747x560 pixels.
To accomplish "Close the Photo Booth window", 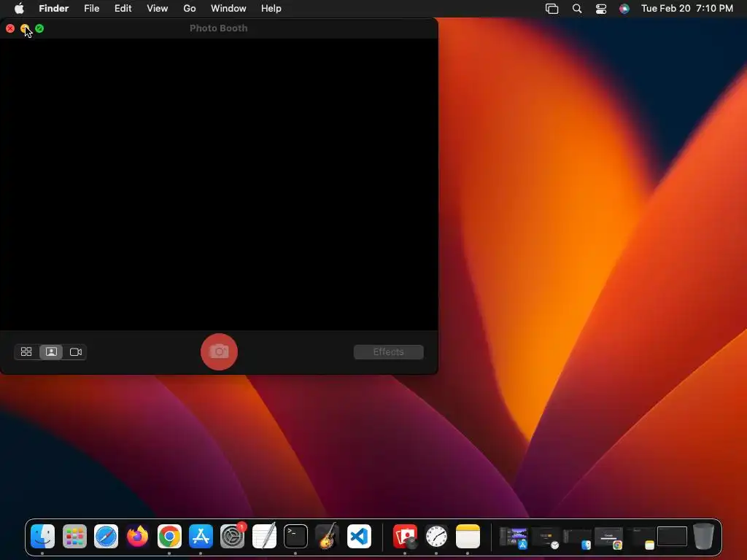I will [x=10, y=28].
